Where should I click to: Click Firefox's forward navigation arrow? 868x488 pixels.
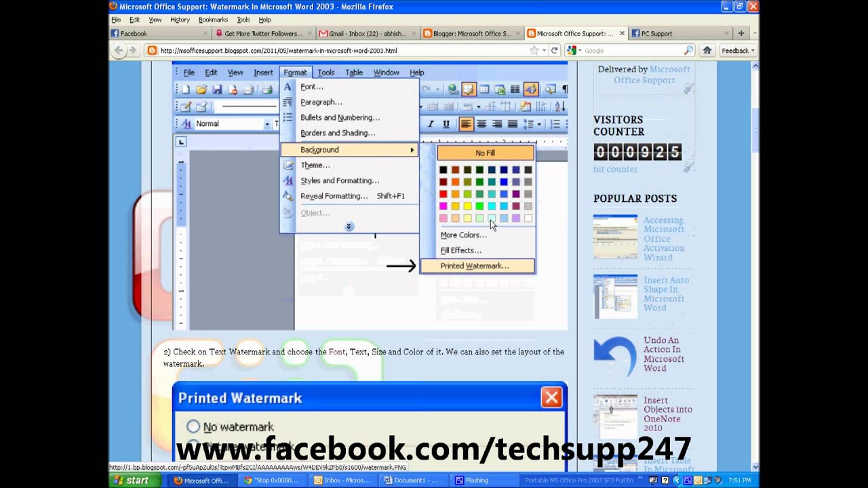[134, 50]
